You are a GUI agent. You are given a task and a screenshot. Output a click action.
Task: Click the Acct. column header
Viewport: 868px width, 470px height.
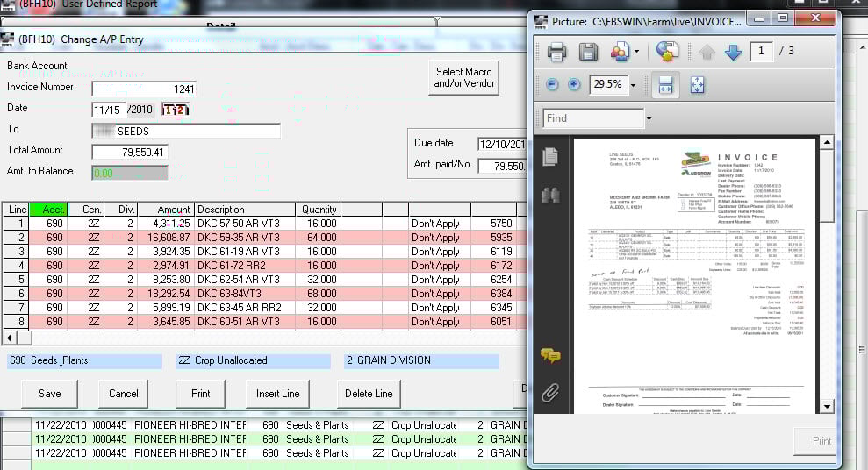click(x=54, y=210)
